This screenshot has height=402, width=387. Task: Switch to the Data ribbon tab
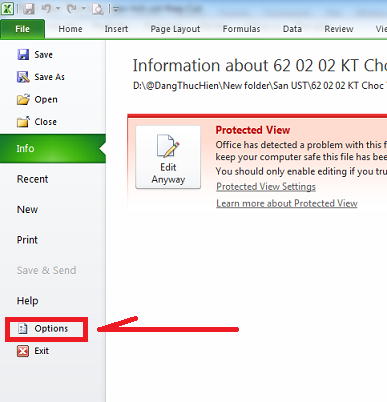point(292,29)
